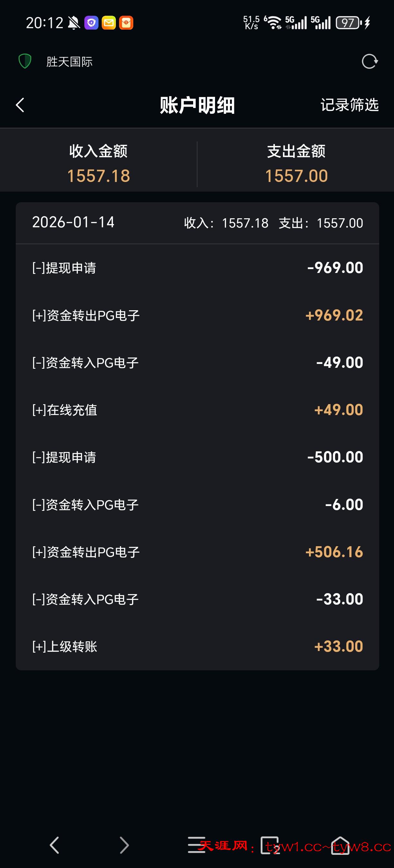Click the refresh icon at top right
Screen dimensions: 394x868
point(370,61)
